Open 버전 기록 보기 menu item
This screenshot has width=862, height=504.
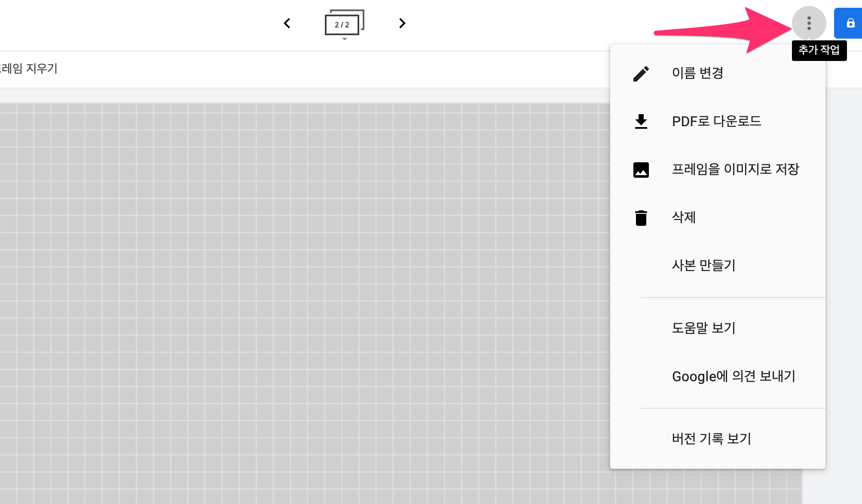pyautogui.click(x=711, y=439)
